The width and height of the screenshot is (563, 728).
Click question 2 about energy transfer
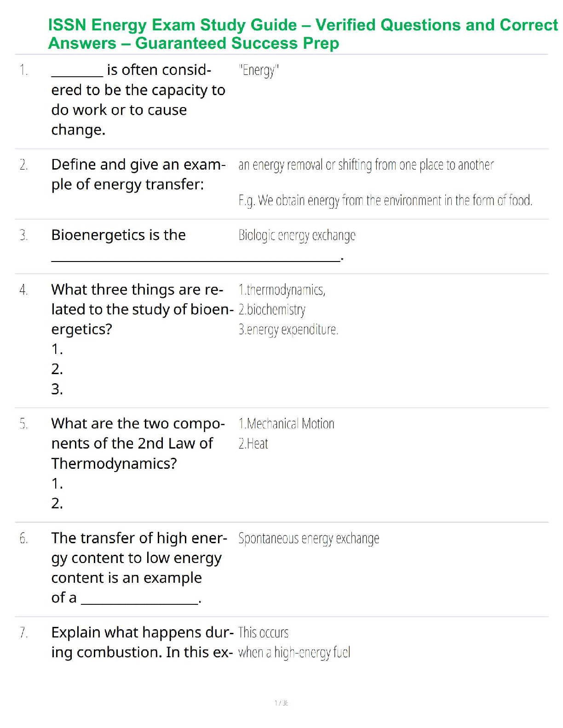point(138,174)
